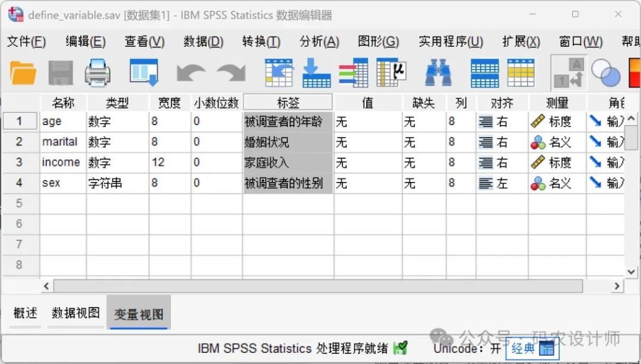Click the Insert variable icon

pyautogui.click(x=521, y=73)
